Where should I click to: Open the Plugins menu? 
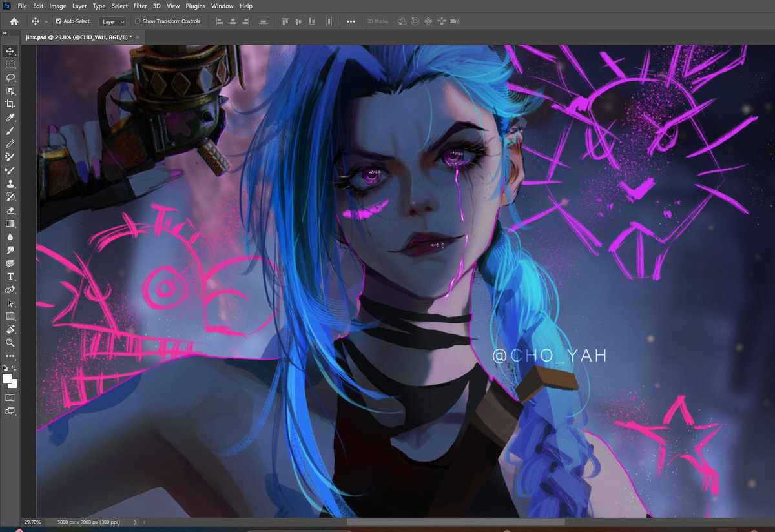195,6
